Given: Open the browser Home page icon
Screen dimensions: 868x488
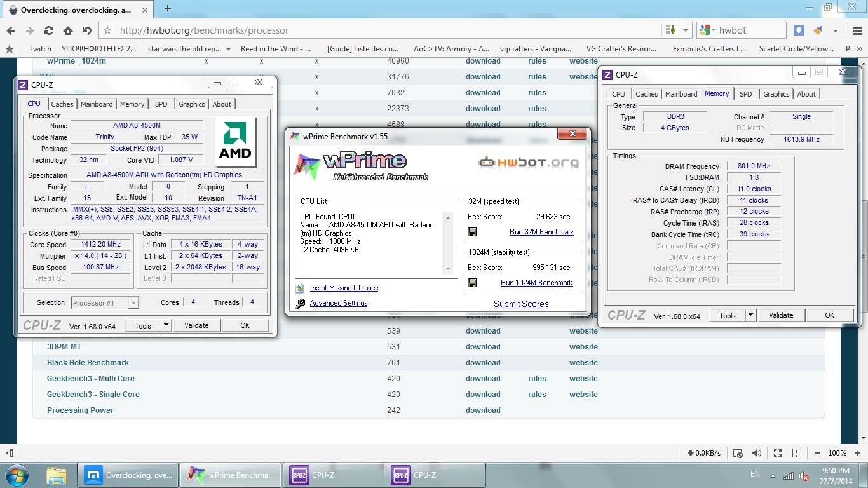Looking at the screenshot, I should tap(68, 30).
